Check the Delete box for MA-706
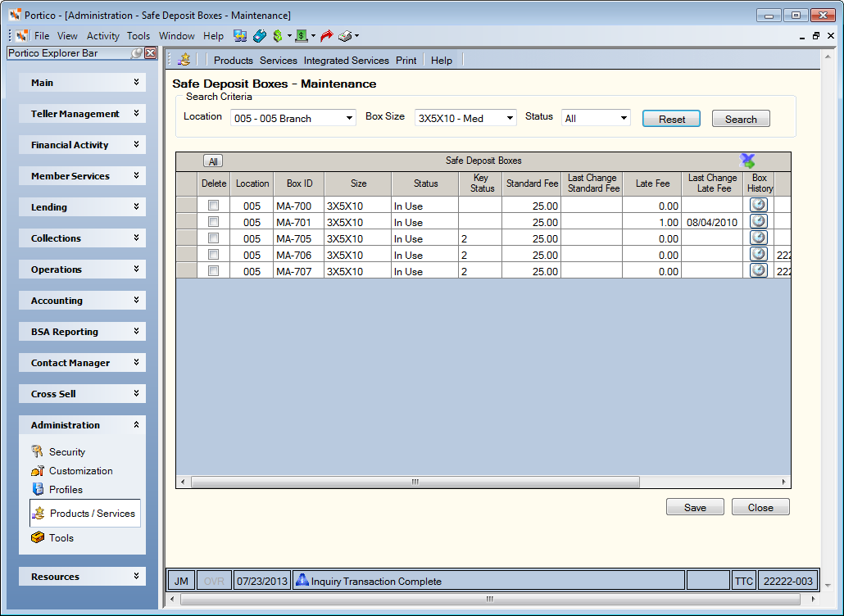Screen dimensions: 844x616 click(x=214, y=255)
